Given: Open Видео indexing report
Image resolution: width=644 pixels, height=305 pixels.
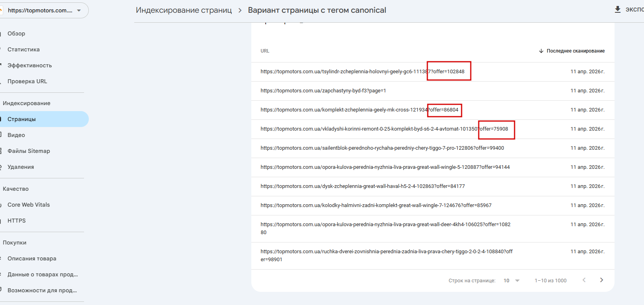Looking at the screenshot, I should pos(16,135).
